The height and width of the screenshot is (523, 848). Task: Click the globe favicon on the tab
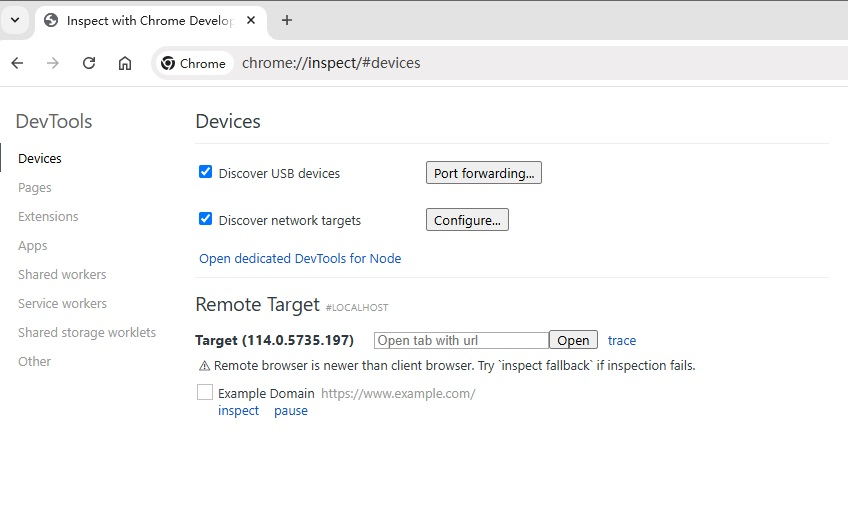click(x=51, y=21)
